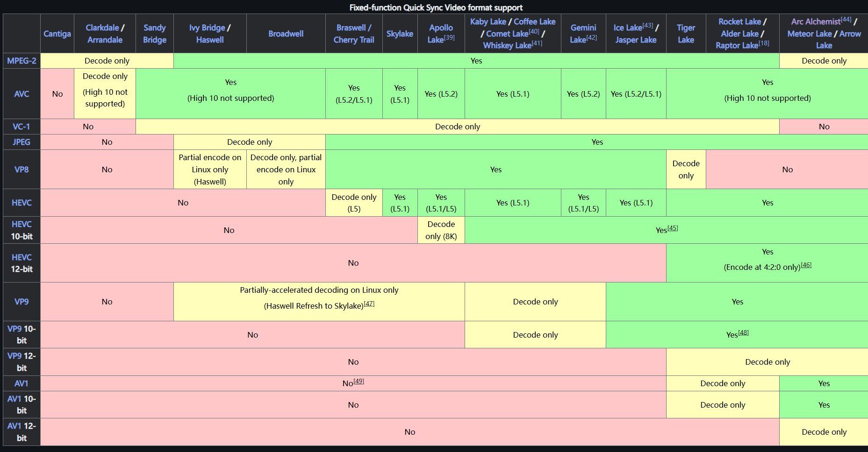Open citation 42 next to Gemini Lake
Screen dimensions: 868x452
pos(591,37)
